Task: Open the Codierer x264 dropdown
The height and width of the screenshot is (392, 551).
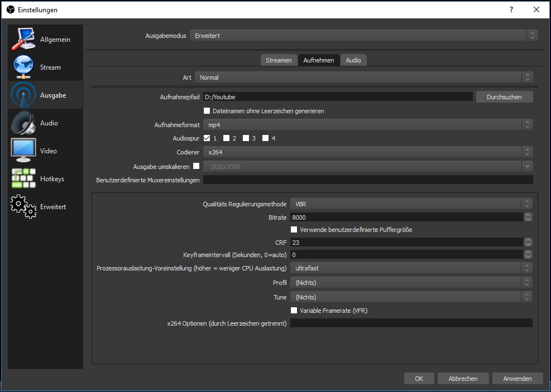Action: click(x=368, y=152)
